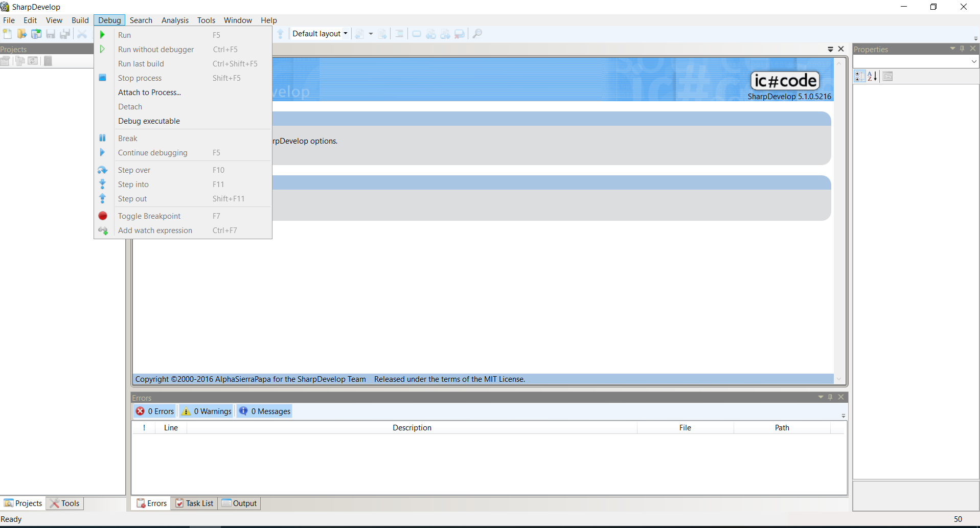Sort errors by File column header
This screenshot has height=528, width=980.
[x=685, y=427]
